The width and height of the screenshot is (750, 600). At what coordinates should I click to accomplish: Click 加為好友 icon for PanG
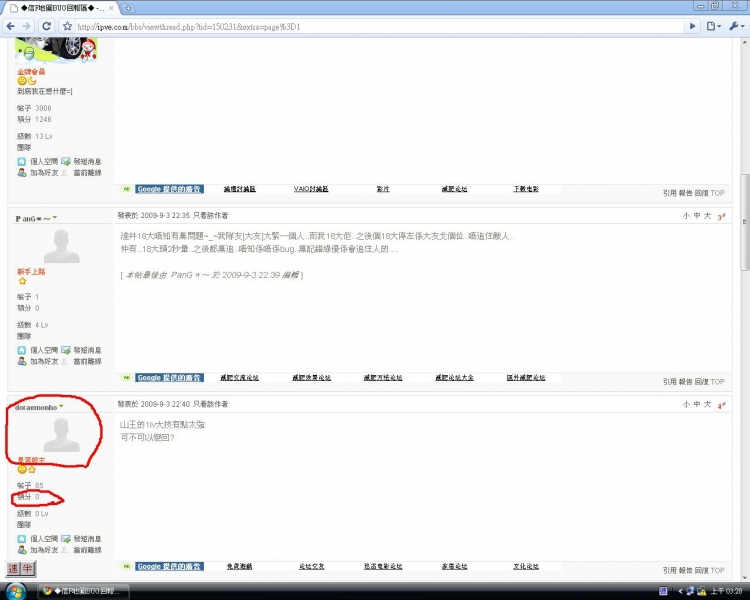22,361
